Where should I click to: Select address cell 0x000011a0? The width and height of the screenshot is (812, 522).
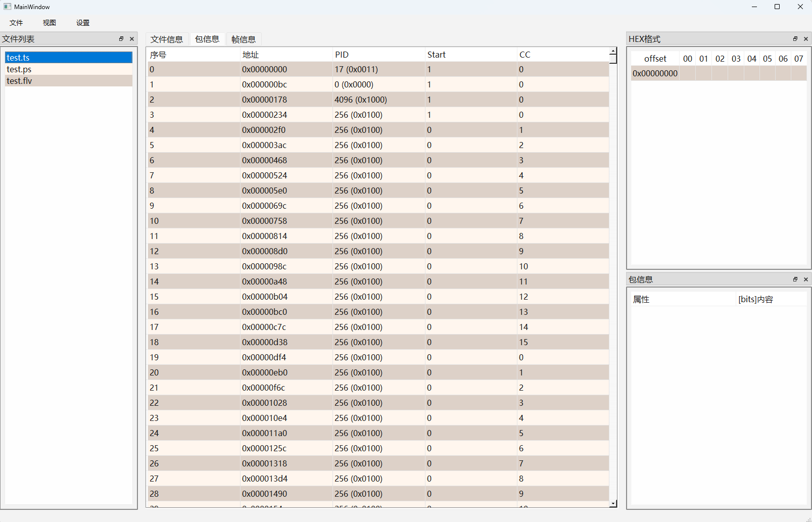click(286, 433)
